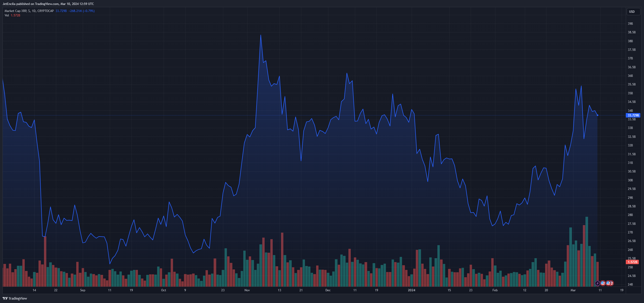This screenshot has width=644, height=303.
Task: Click the Market Cap XRP legend title
Action: 29,11
